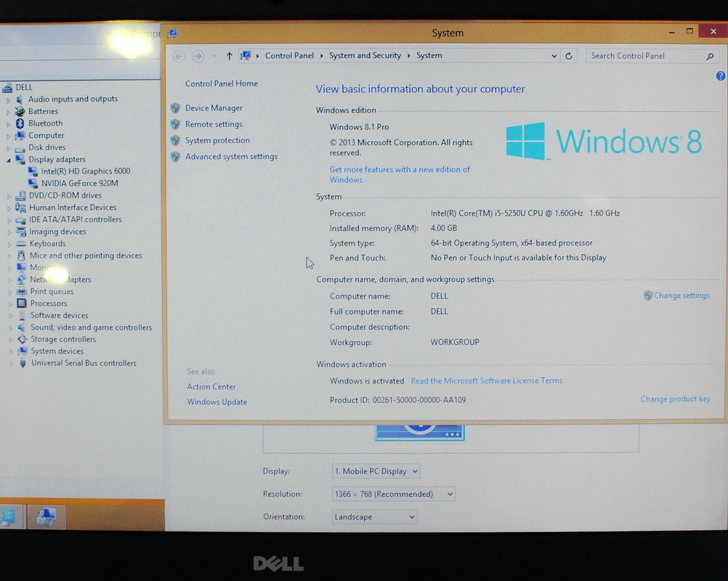Open Advanced system settings
Viewport: 728px width, 581px height.
coord(231,156)
